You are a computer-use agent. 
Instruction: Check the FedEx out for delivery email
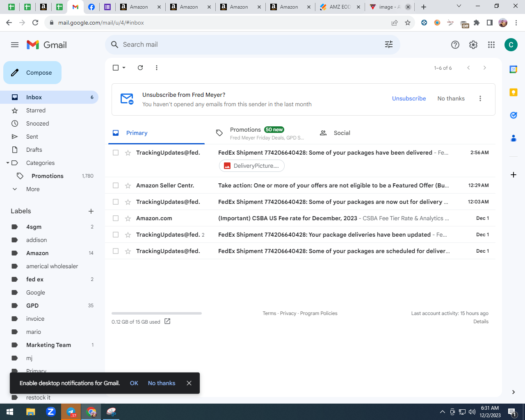[x=116, y=202]
